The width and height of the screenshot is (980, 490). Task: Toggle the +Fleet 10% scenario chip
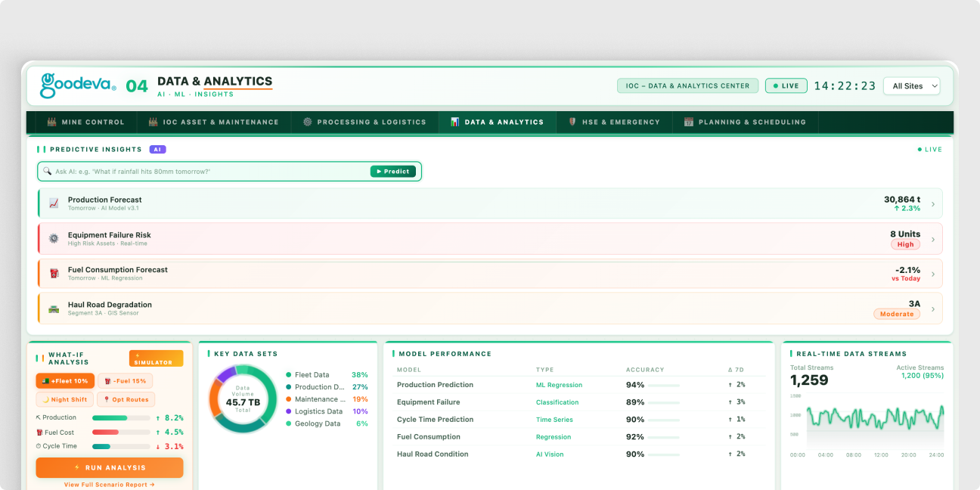(65, 381)
